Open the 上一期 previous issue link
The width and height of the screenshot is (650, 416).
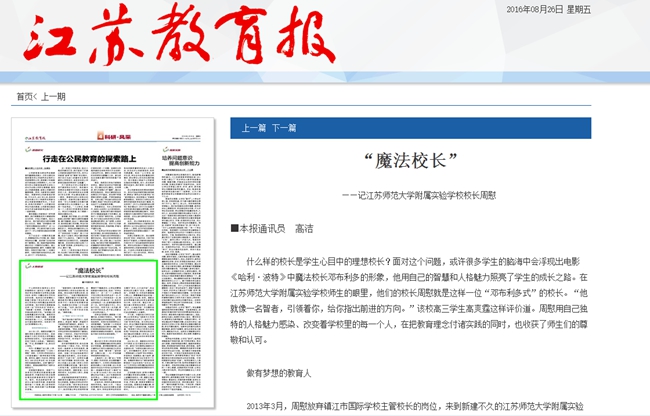pyautogui.click(x=54, y=96)
